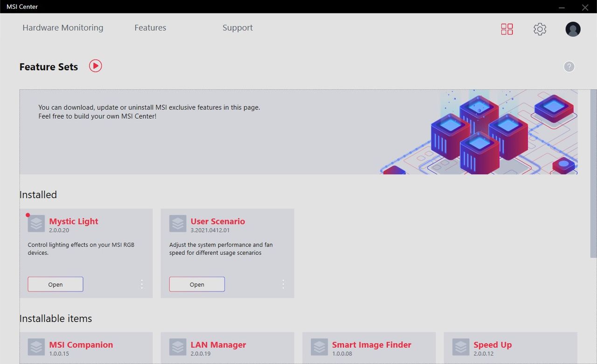This screenshot has width=597, height=364.
Task: Expand the Mystic Light more options menu
Action: [x=142, y=284]
